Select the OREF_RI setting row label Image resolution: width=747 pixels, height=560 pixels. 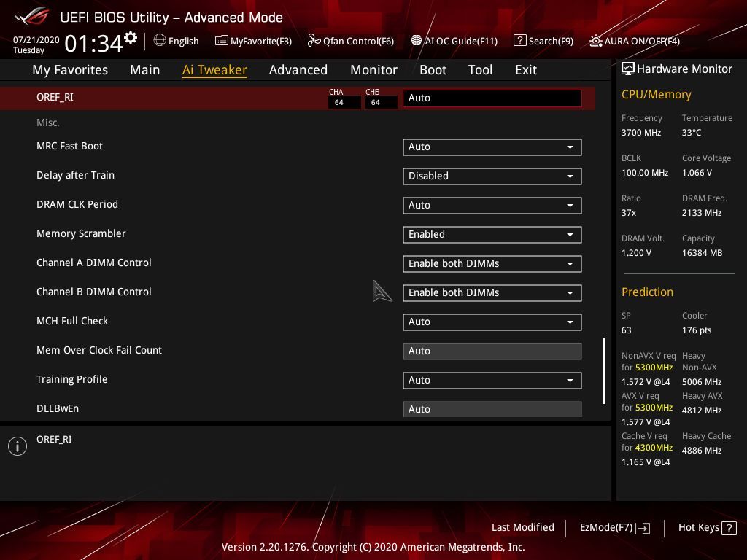(x=55, y=97)
